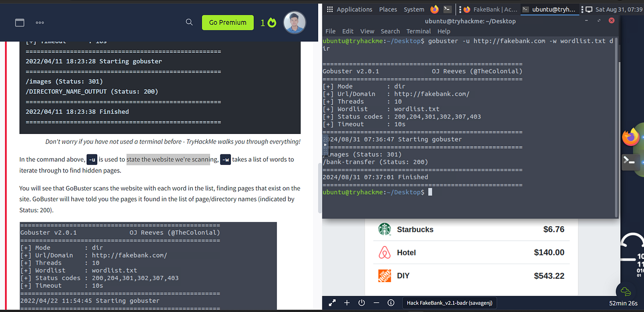Screen dimensions: 644x312
Task: Open the green support chat bubble icon
Action: coord(626,291)
